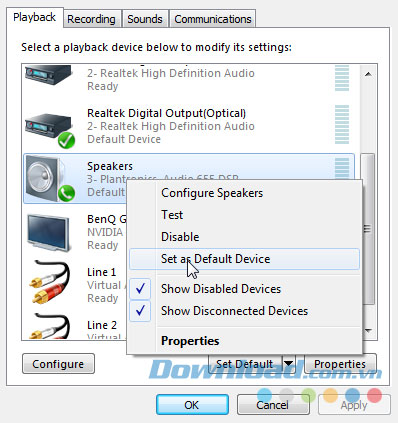
Task: Click the scroll up arrow of device list
Action: pos(368,74)
